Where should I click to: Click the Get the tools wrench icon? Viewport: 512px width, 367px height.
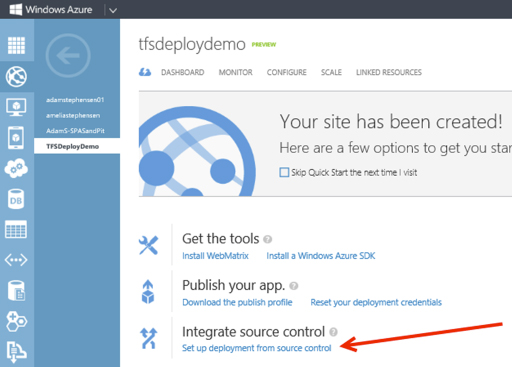(x=148, y=245)
